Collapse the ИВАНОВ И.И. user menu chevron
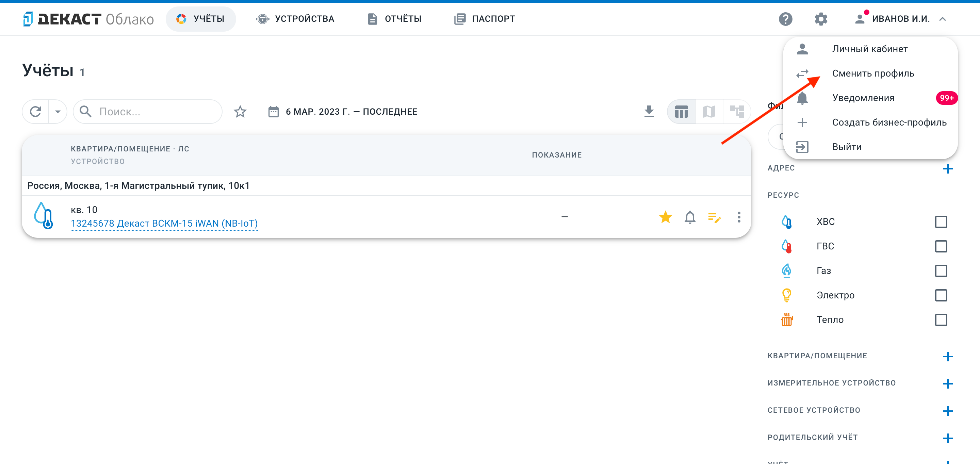The width and height of the screenshot is (980, 475). coord(942,19)
